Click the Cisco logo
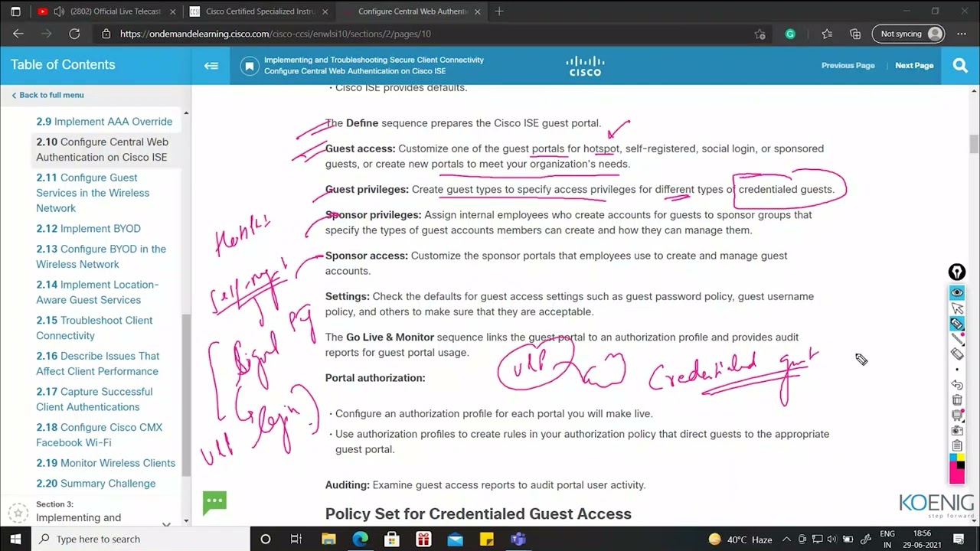The image size is (980, 551). pyautogui.click(x=585, y=66)
